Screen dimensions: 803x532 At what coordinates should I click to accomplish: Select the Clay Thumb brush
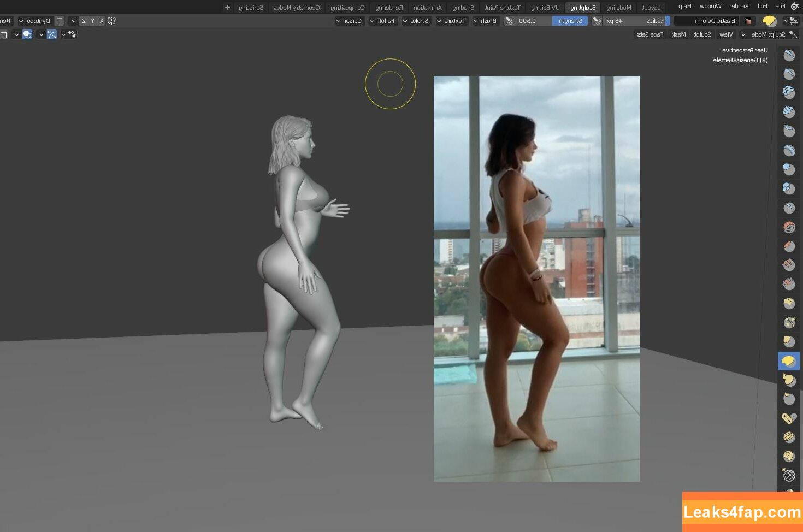click(x=789, y=131)
